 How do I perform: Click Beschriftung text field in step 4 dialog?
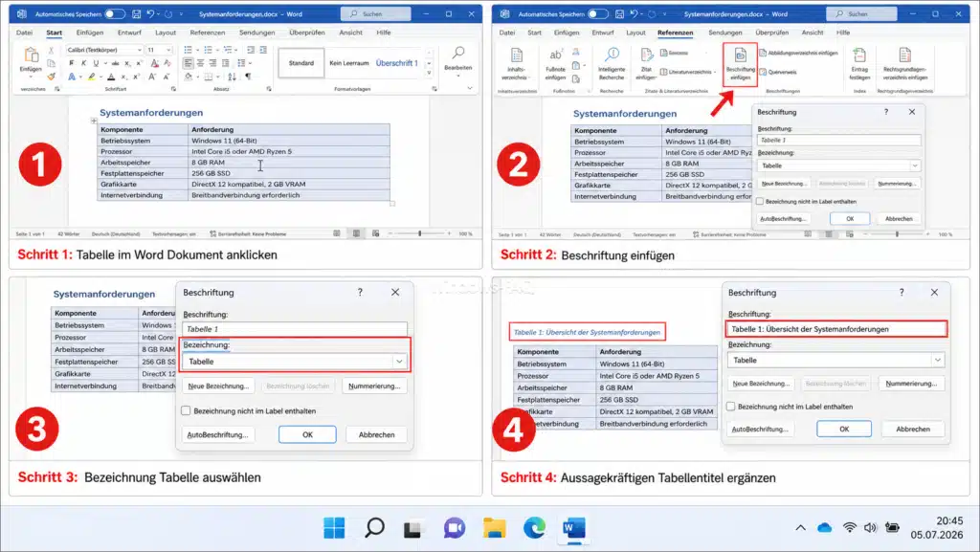[x=836, y=329]
